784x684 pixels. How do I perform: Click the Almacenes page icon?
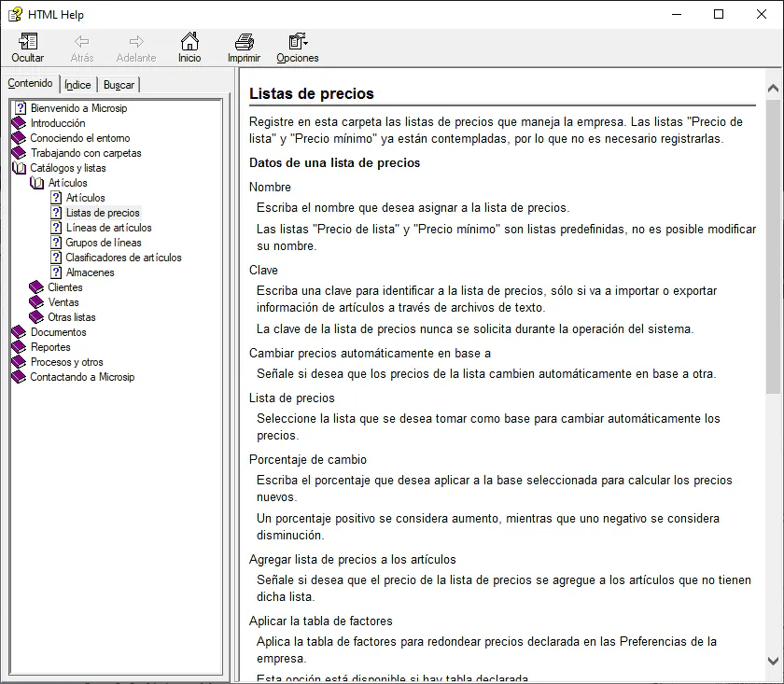click(57, 273)
